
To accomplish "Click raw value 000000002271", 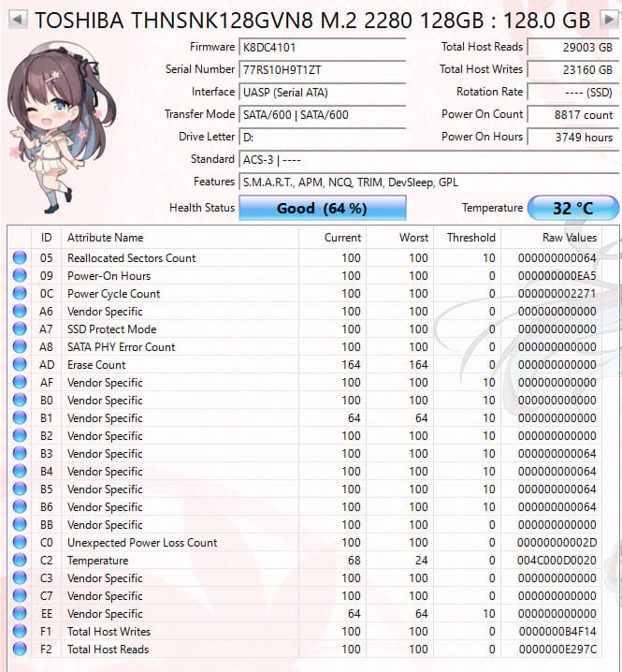I will tap(557, 294).
